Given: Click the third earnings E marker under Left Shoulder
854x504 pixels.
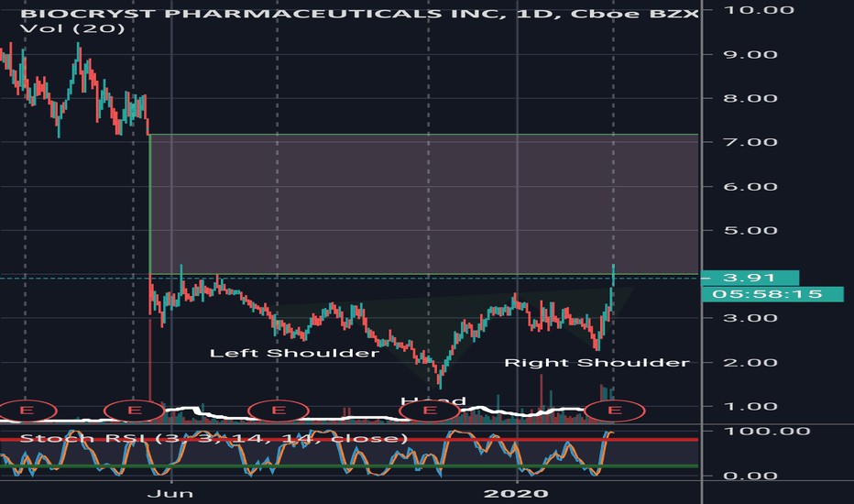Looking at the screenshot, I should (x=279, y=411).
